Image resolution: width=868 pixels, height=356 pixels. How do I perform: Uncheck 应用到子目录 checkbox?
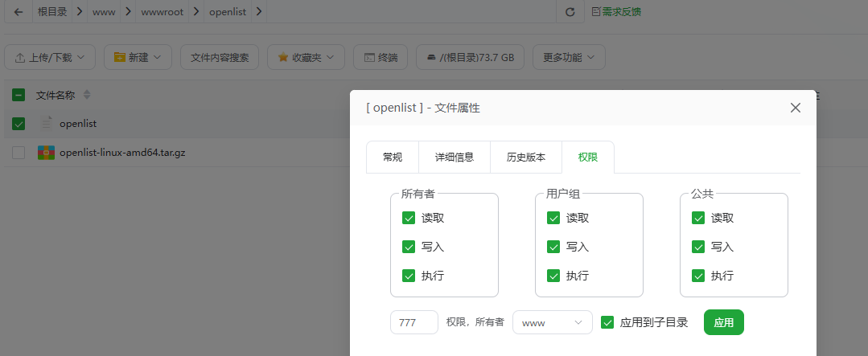coord(608,322)
